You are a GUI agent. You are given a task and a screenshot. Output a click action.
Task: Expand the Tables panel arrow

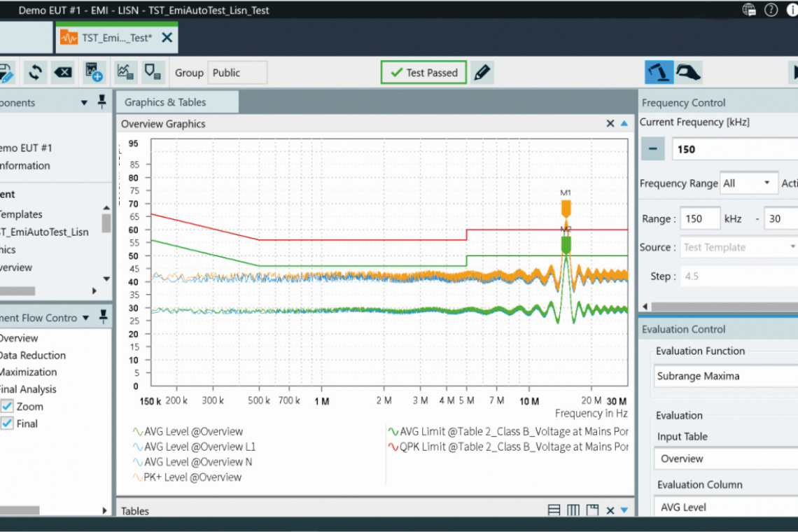(x=624, y=510)
